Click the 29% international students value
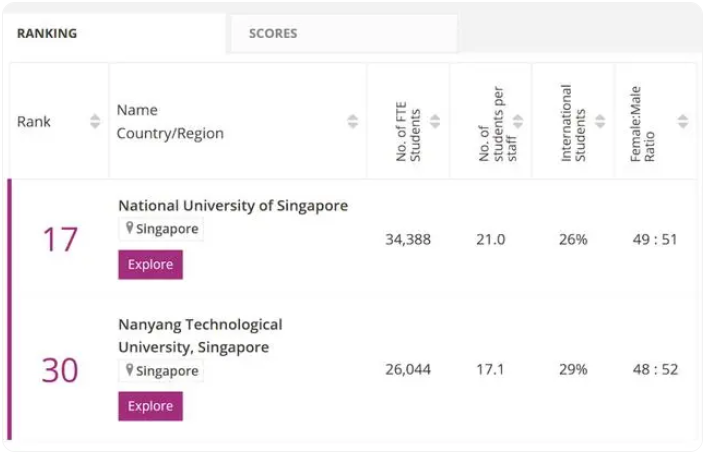 pyautogui.click(x=573, y=369)
